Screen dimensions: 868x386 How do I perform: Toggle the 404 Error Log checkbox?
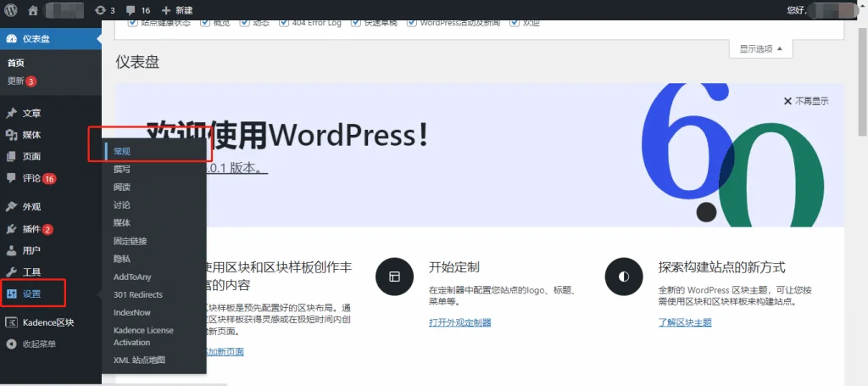click(284, 23)
